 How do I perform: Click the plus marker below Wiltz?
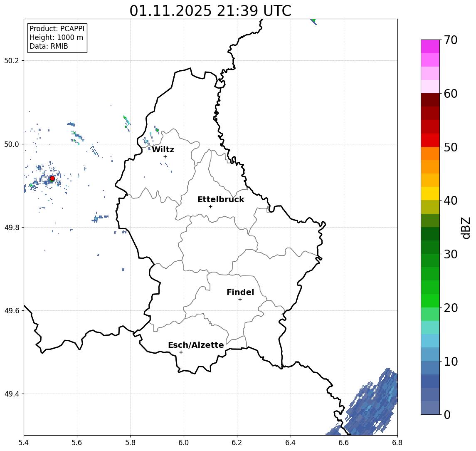(x=165, y=156)
